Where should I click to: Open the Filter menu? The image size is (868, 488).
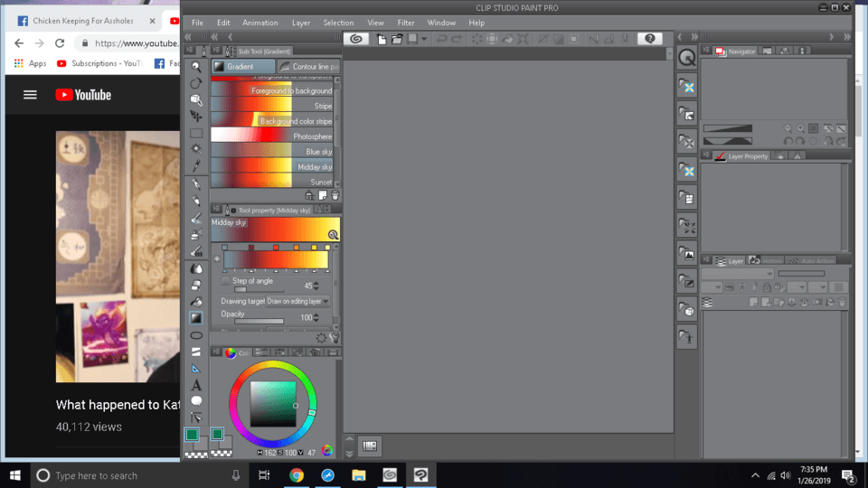coord(406,23)
